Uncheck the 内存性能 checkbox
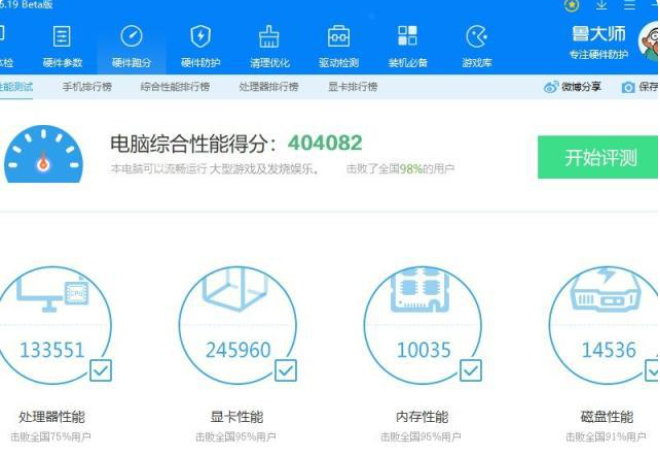Image resolution: width=660 pixels, height=456 pixels. (471, 371)
